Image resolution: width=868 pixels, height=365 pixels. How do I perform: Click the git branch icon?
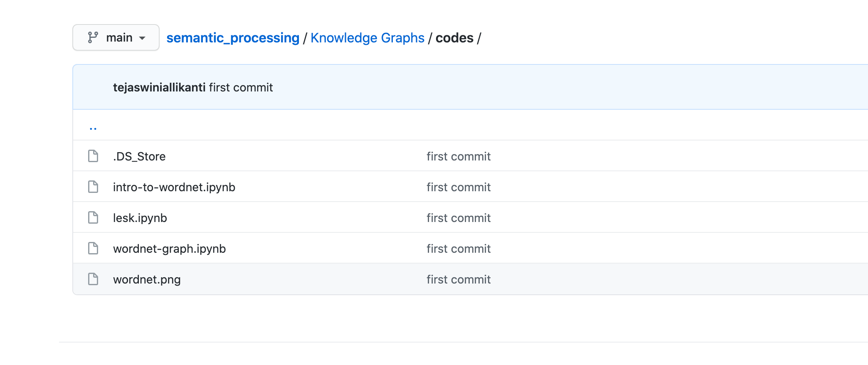(93, 37)
